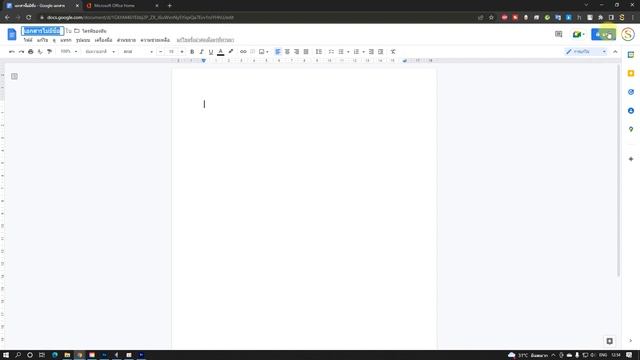Click the add comment icon in toolbar

pyautogui.click(x=253, y=52)
